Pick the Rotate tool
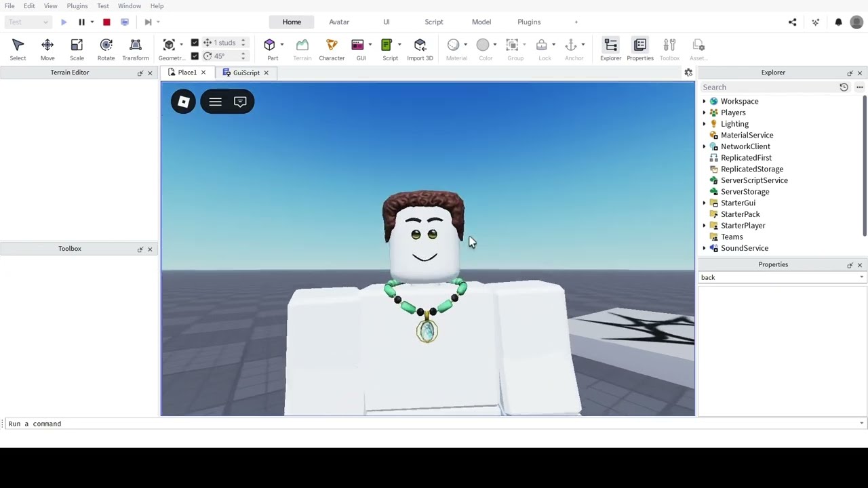The height and width of the screenshot is (488, 868). pos(106,49)
